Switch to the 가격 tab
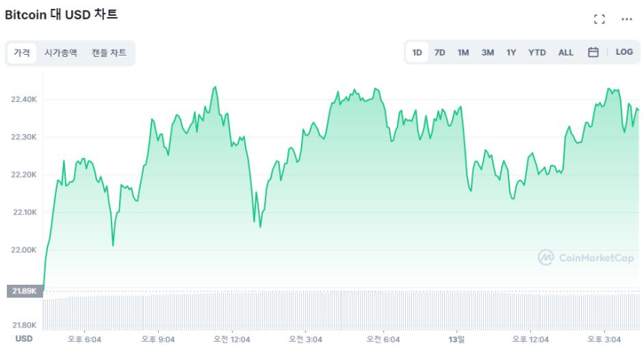This screenshot has width=644, height=347. [x=22, y=53]
